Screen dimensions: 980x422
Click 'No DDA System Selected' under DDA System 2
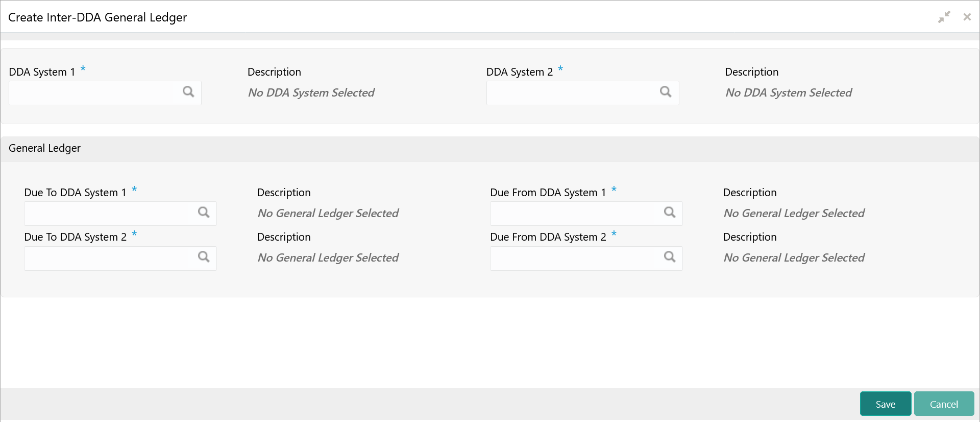coord(789,93)
